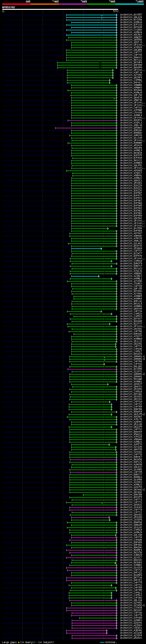Screen dimensions: 146x644
Task: Select the UniRef100_C0PK96 label
Action: coord(131,349)
